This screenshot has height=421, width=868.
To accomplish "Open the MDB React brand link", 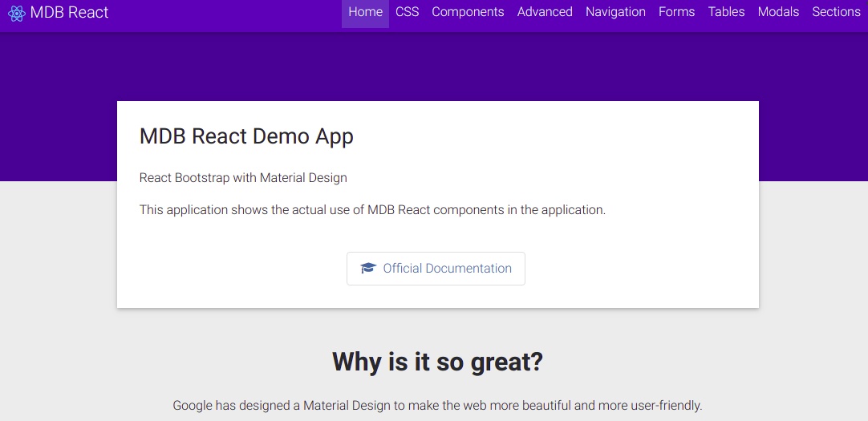I will pos(58,13).
